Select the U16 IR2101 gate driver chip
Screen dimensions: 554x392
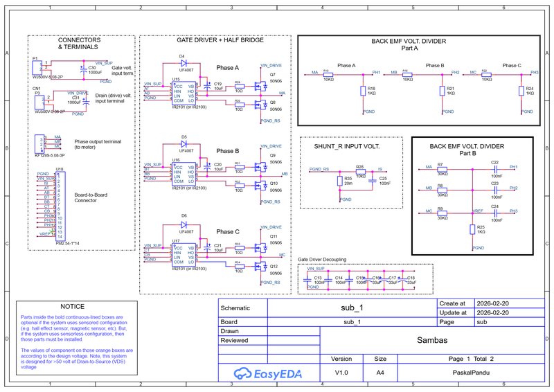pyautogui.click(x=184, y=174)
